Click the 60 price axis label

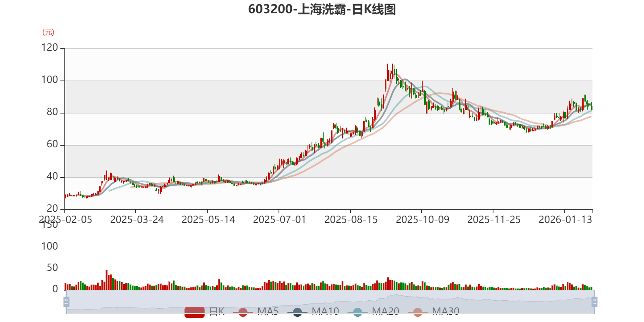click(x=52, y=144)
